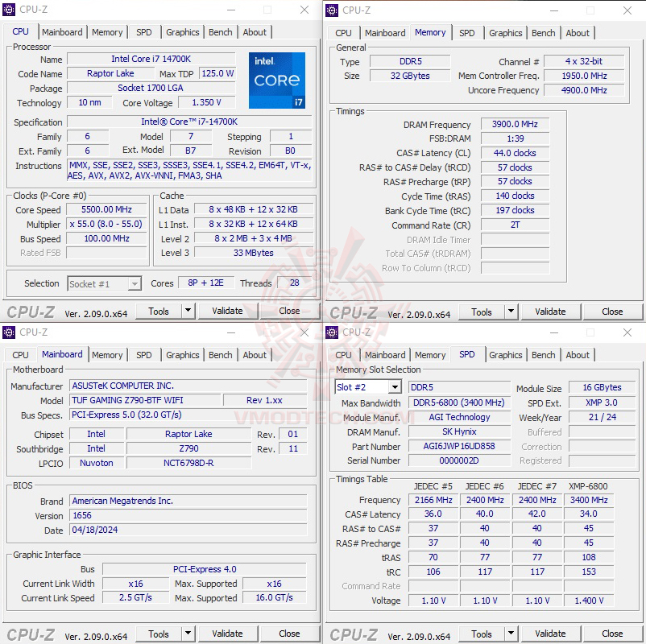Click the TUF GAMING Z790-BTF WIFI model field
Image resolution: width=646 pixels, height=644 pixels.
[x=146, y=400]
